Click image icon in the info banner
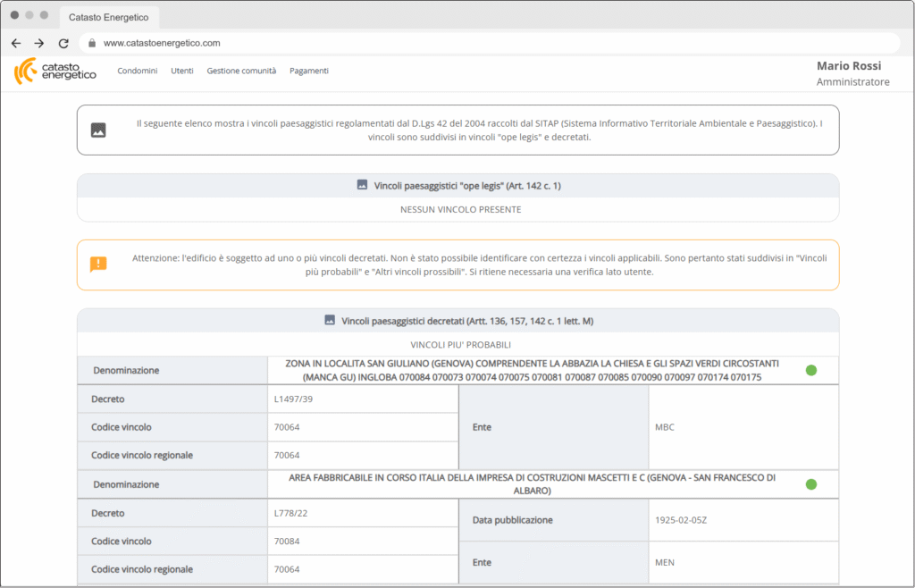 tap(98, 130)
